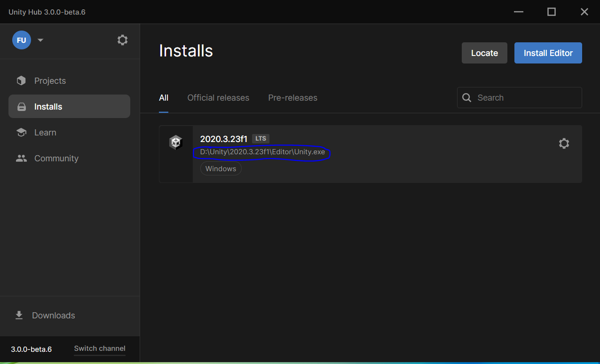Open Unity Hub preferences gear
The image size is (600, 364).
point(122,40)
